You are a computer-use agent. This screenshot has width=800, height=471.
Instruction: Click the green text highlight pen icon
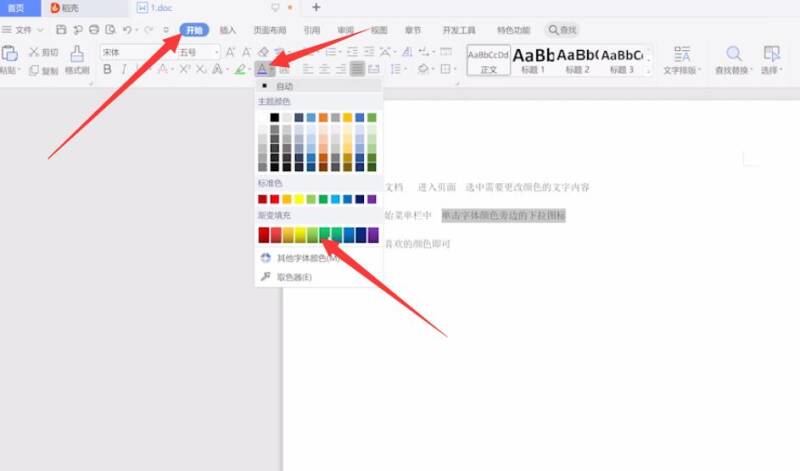point(240,69)
